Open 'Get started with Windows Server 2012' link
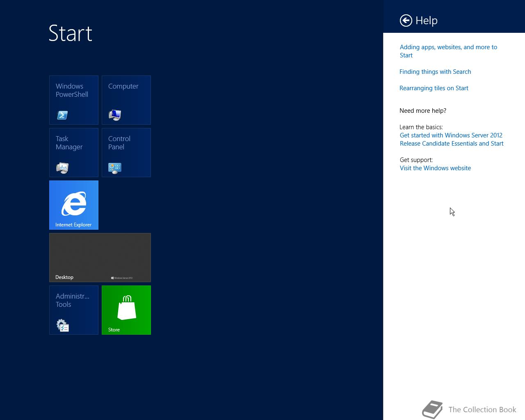The width and height of the screenshot is (525, 420). pyautogui.click(x=452, y=139)
